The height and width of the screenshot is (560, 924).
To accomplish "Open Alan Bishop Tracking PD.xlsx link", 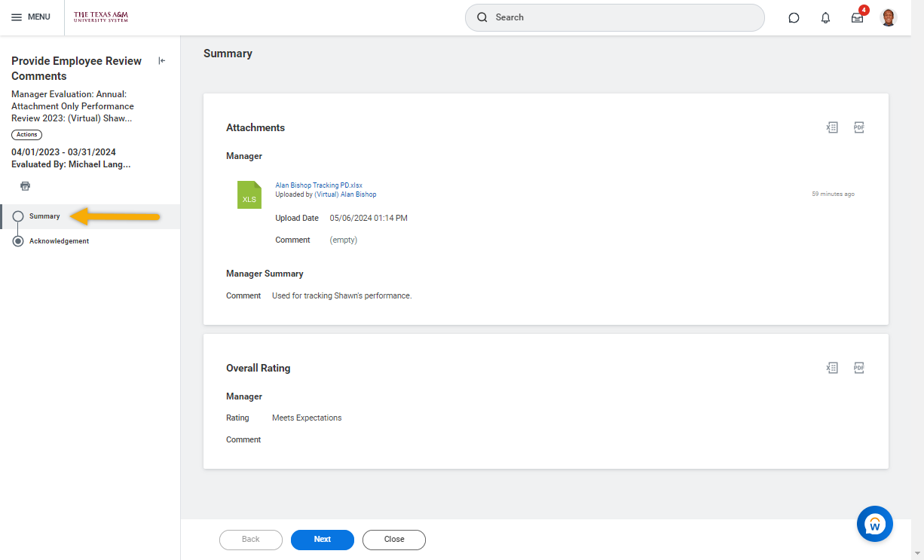I will click(x=319, y=185).
